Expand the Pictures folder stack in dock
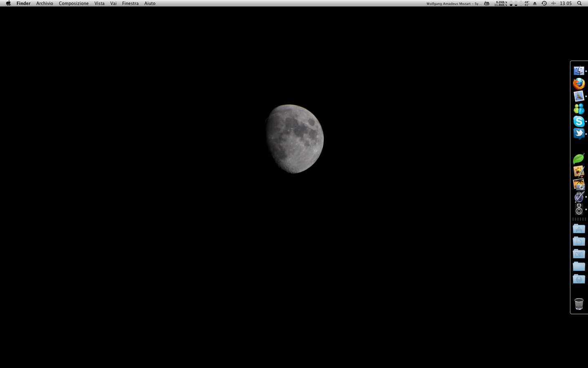 pos(579,254)
